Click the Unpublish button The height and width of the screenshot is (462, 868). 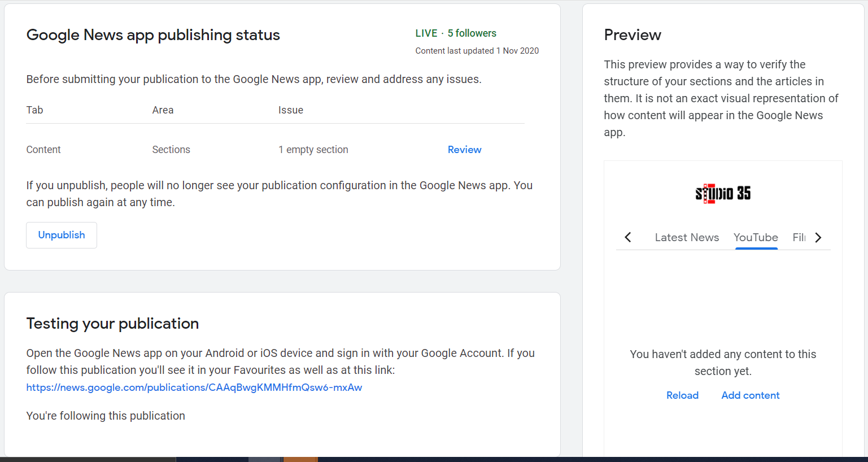click(62, 235)
